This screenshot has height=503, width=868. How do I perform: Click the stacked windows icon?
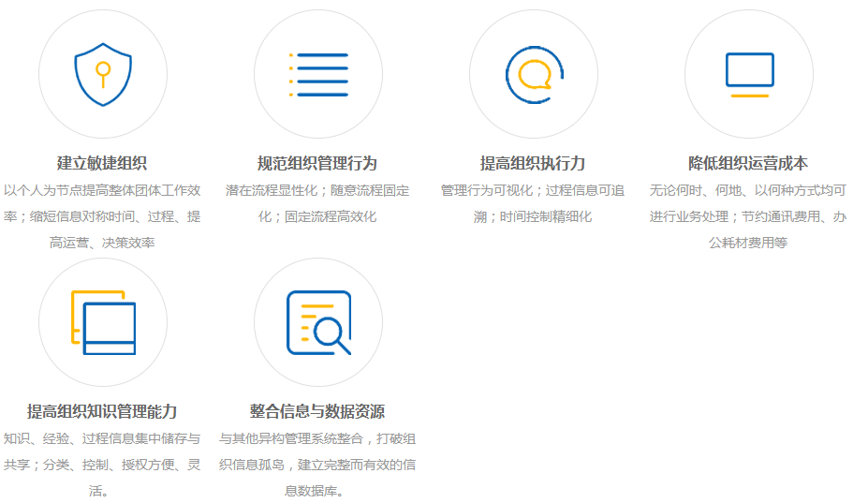pyautogui.click(x=103, y=322)
